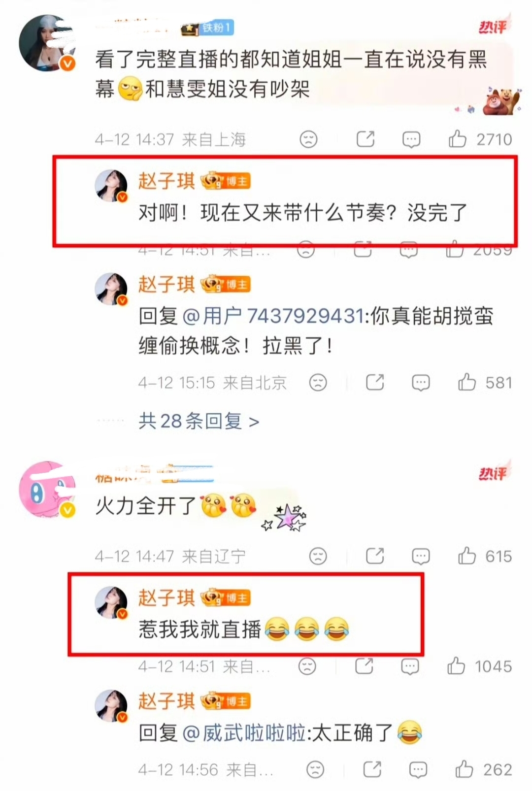This screenshot has height=791, width=532.
Task: Open 威武啦啦啦 mention link
Action: (244, 733)
